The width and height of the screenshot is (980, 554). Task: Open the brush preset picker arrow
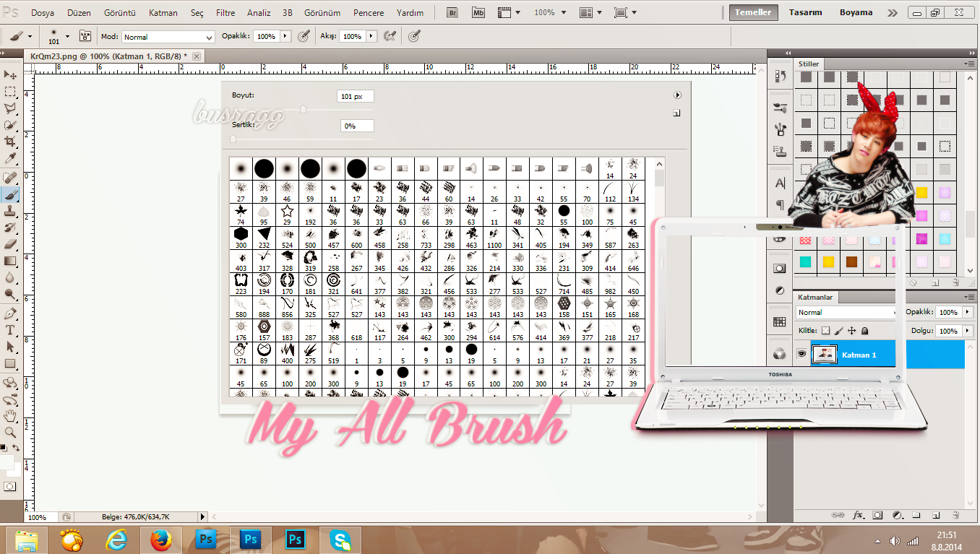(67, 35)
